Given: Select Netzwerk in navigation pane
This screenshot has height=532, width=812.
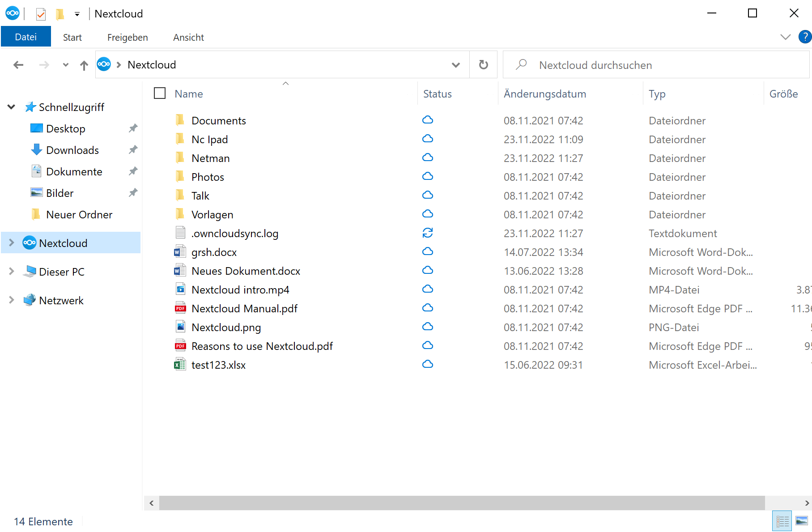Looking at the screenshot, I should pos(61,301).
